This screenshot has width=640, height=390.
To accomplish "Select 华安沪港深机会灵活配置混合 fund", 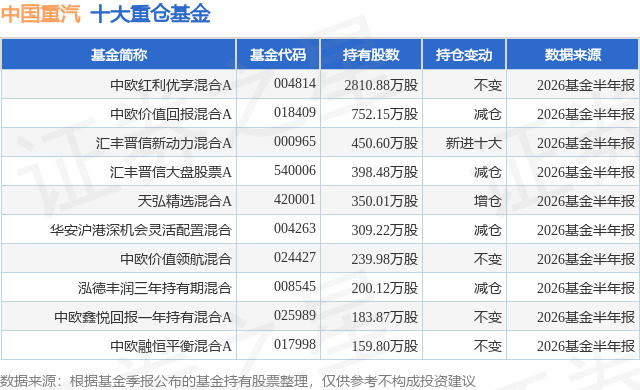I will coord(141,230).
